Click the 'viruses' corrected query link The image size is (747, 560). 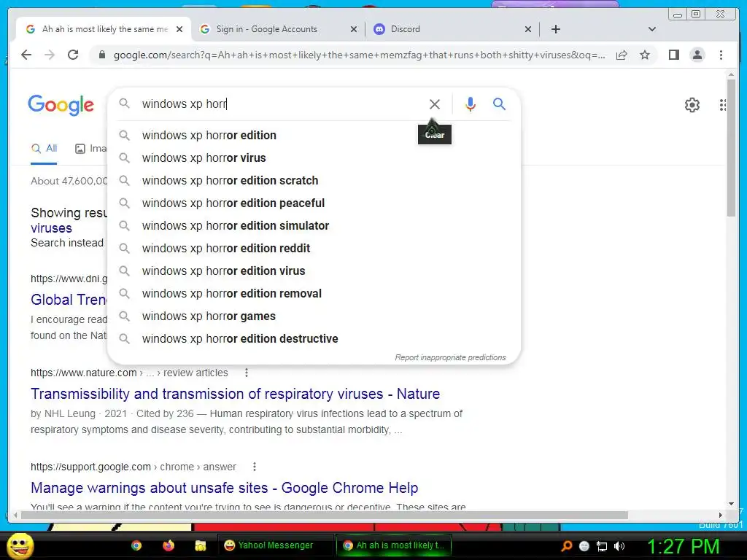click(x=52, y=228)
